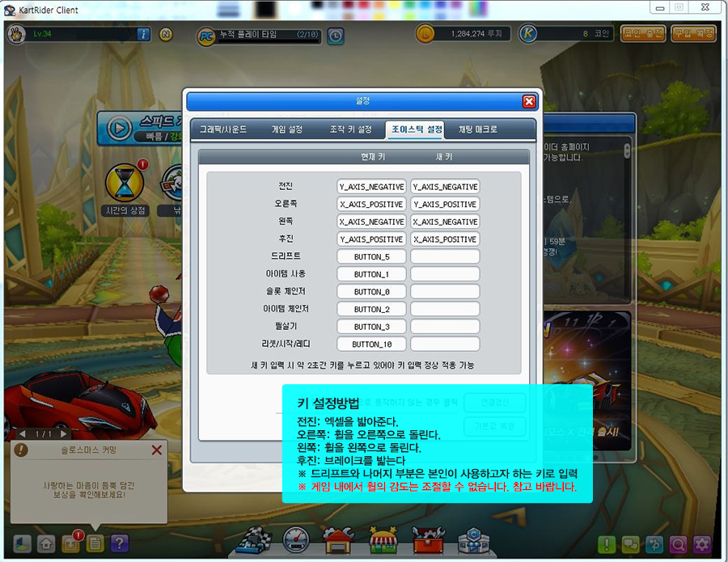This screenshot has width=728, height=562.
Task: Open the home icon at bottom left
Action: tap(47, 543)
